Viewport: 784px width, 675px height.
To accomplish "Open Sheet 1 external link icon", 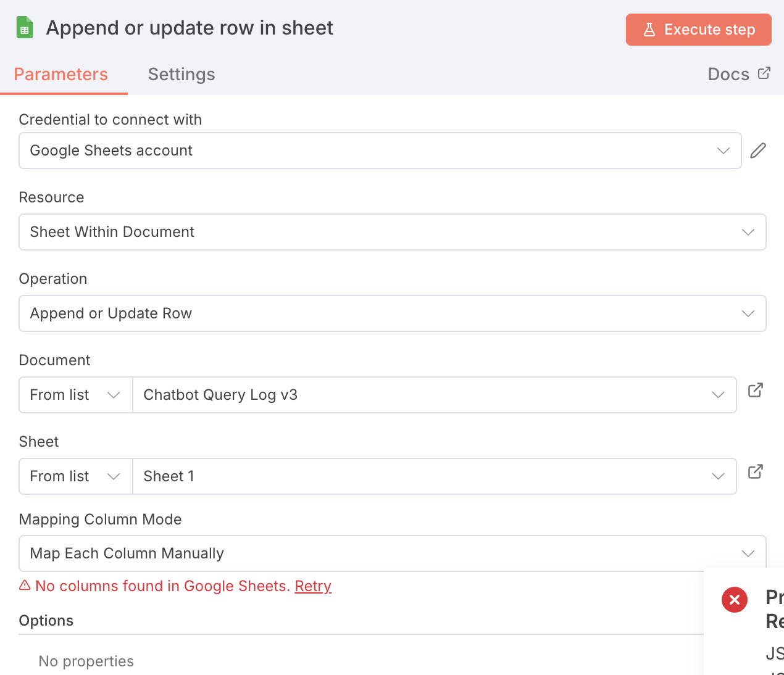I will pos(756,471).
